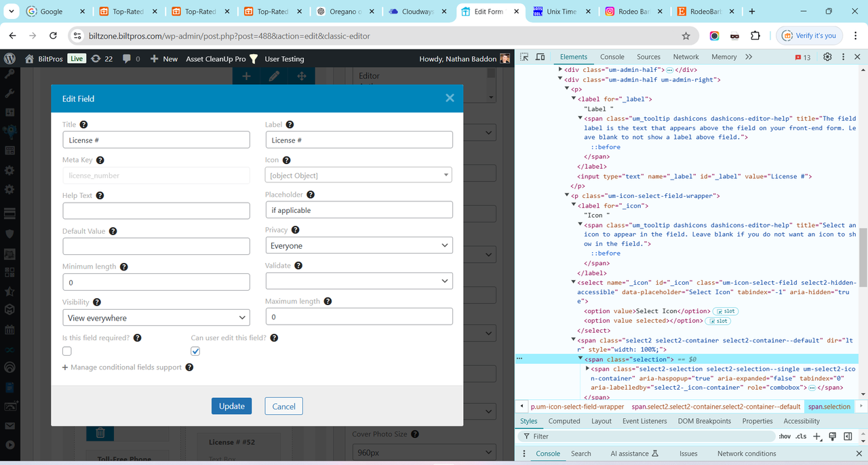The height and width of the screenshot is (465, 868).
Task: Click the updates icon showing 22
Action: point(102,59)
